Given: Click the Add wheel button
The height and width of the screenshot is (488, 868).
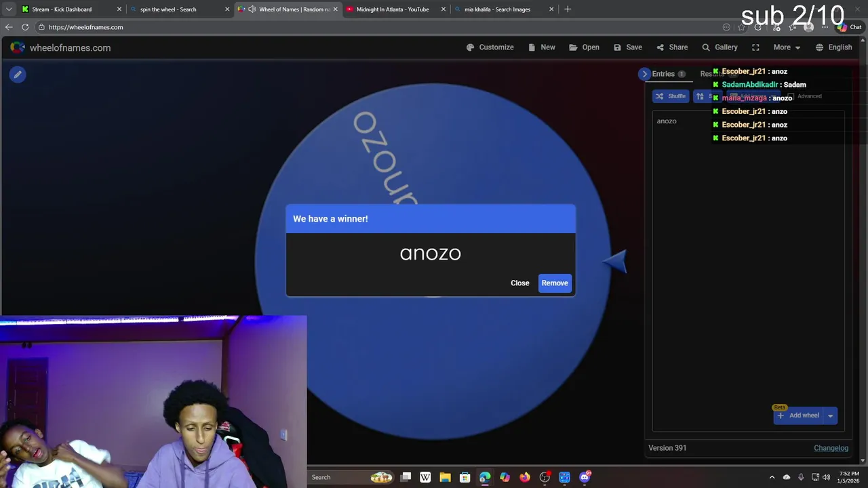Looking at the screenshot, I should coord(798,415).
